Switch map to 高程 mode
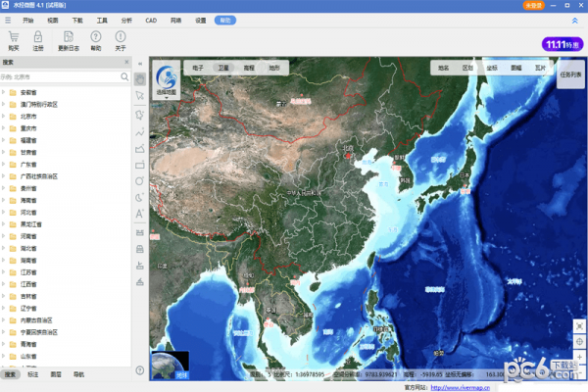 point(249,68)
